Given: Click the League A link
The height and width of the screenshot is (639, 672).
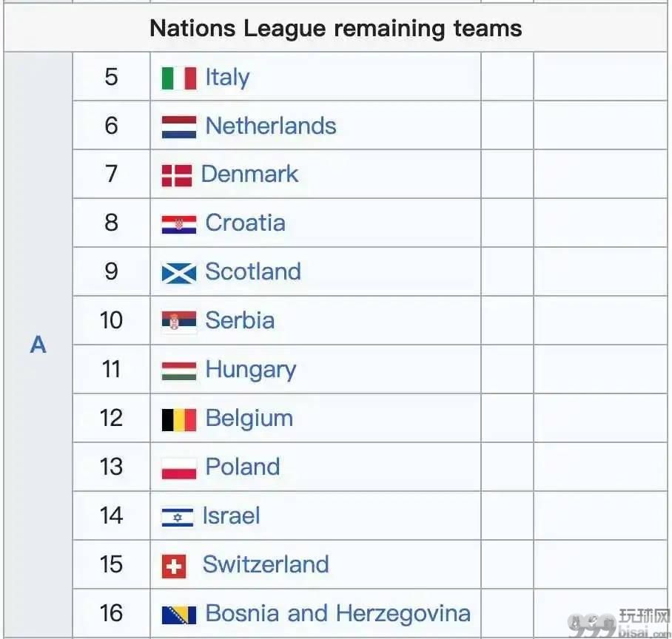Looking at the screenshot, I should tap(38, 345).
